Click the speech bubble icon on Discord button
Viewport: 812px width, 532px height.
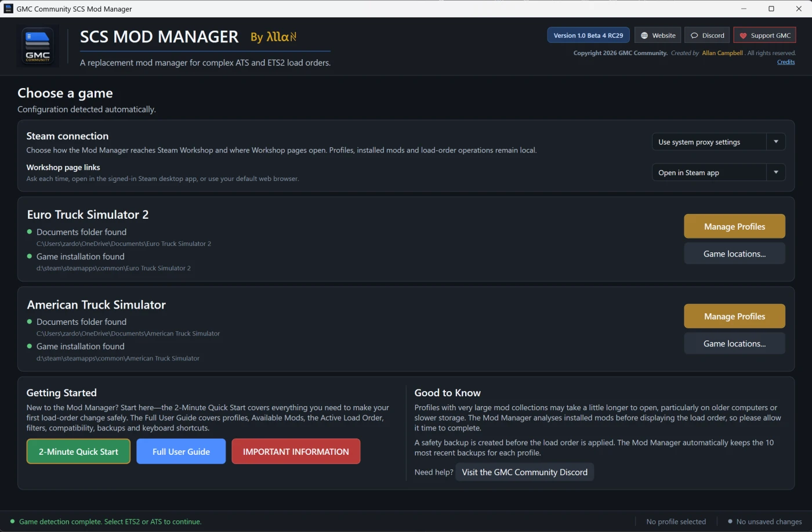[x=694, y=35]
